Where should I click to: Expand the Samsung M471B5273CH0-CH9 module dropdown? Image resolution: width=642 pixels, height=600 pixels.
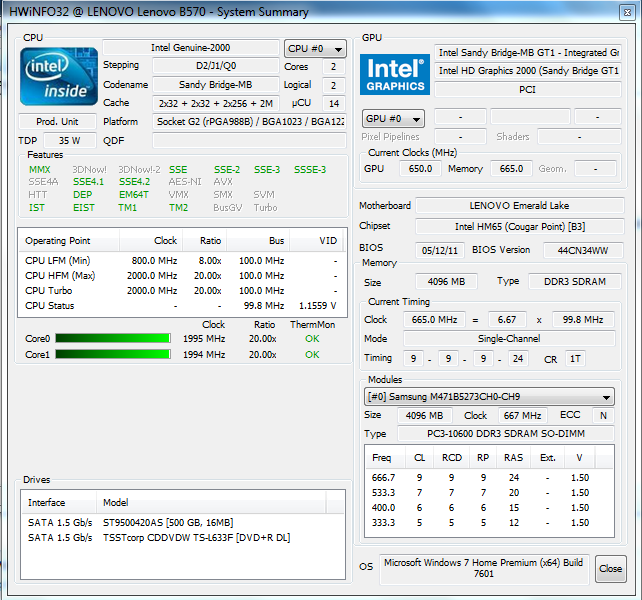tap(488, 397)
